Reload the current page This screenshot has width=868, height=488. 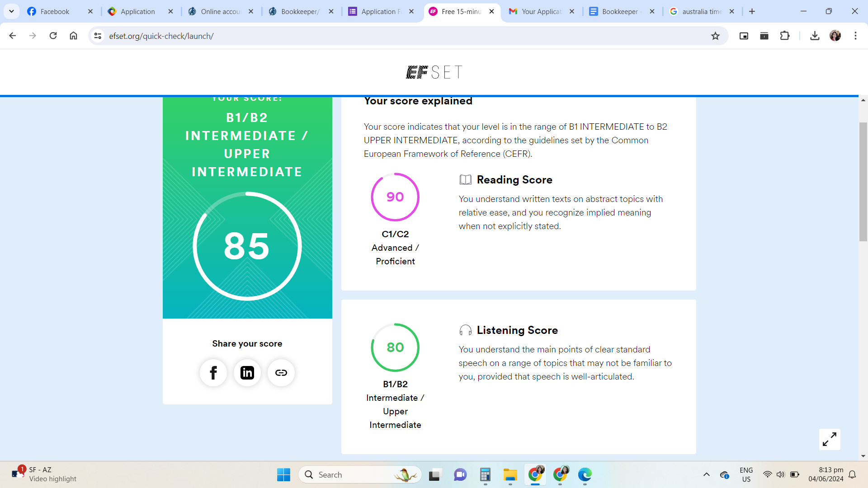coord(53,36)
